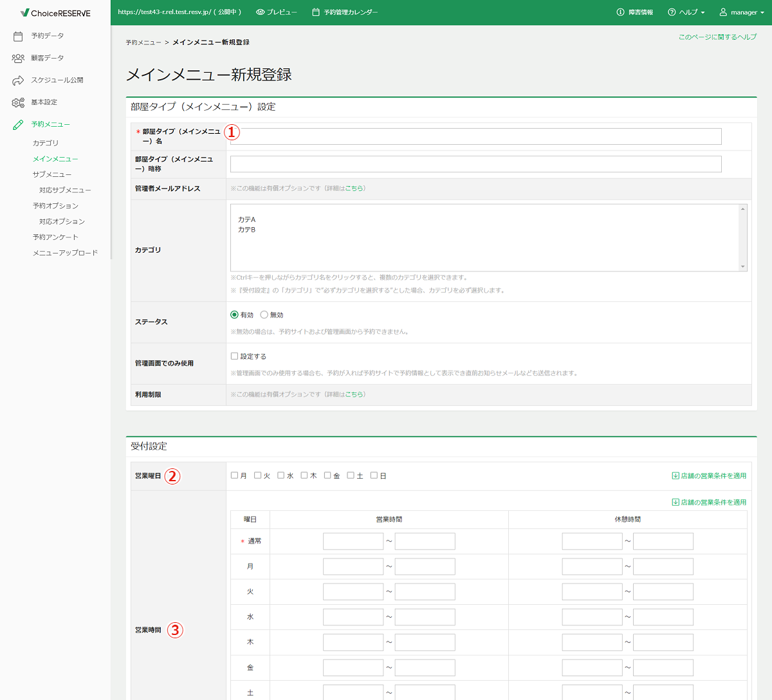Screen dimensions: 772x700
Task: Click category list scroll-up arrow
Action: (743, 209)
